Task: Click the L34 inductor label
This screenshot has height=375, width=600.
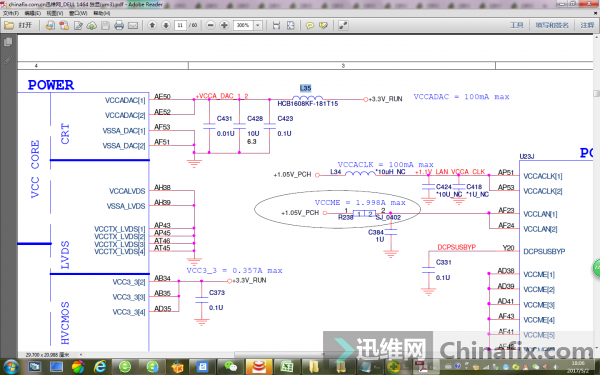Action: [336, 172]
